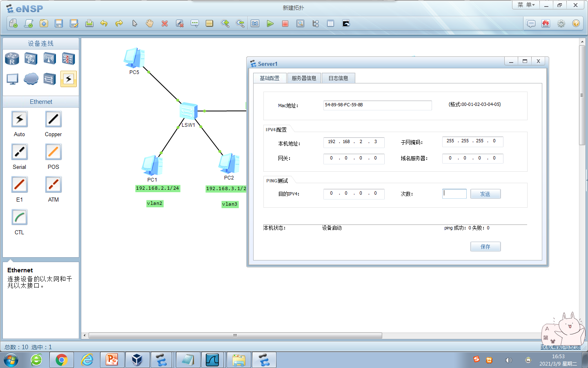
Task: Select the delete tool with red X icon
Action: (x=165, y=23)
